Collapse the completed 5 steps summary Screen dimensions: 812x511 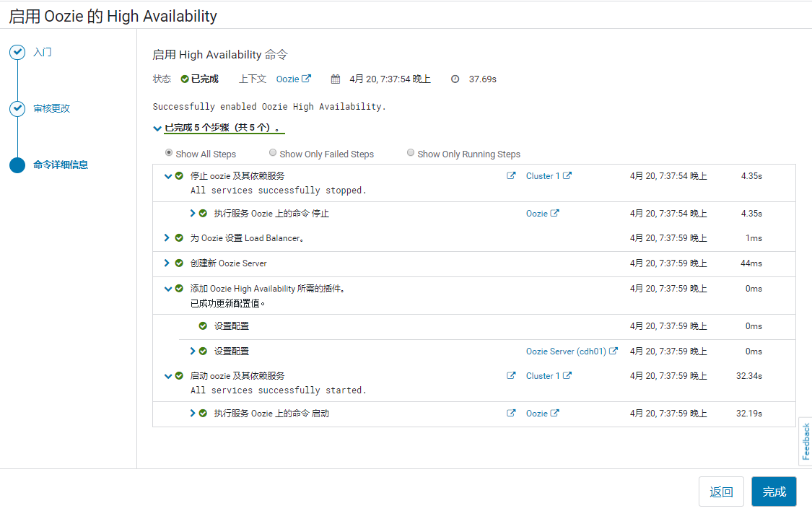click(157, 128)
